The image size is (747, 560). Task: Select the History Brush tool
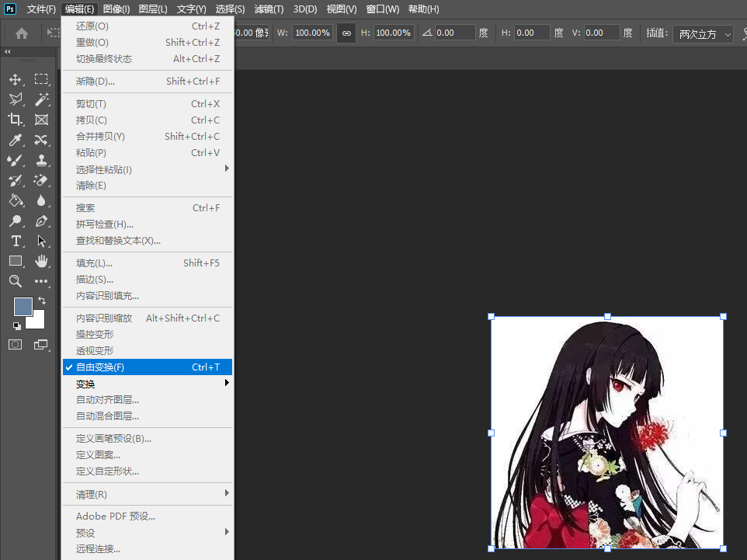pos(16,181)
